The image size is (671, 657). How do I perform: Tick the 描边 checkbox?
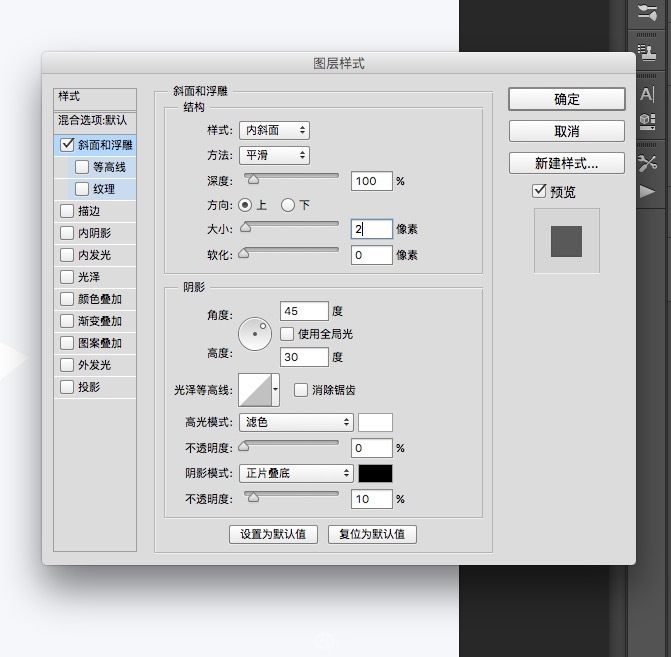67,211
